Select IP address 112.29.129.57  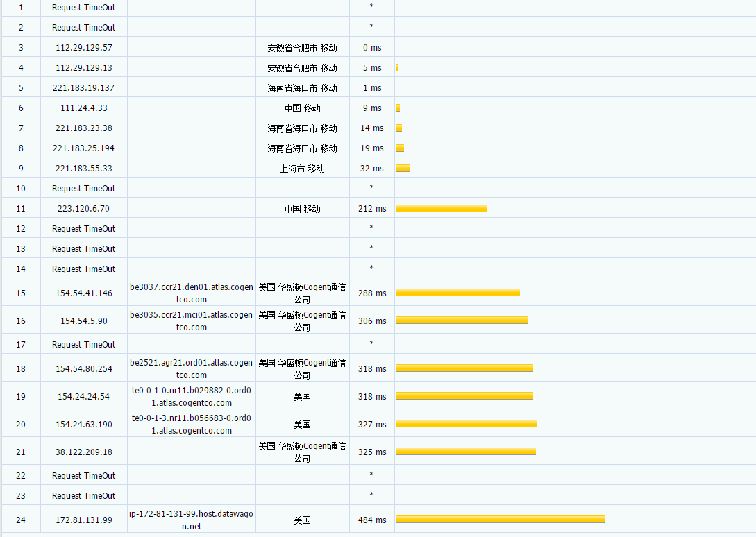click(x=84, y=48)
